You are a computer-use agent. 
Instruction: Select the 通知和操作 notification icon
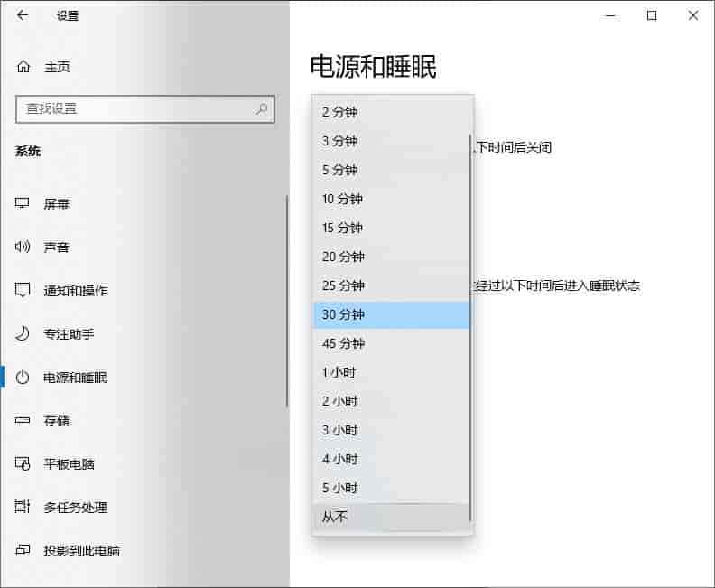click(23, 290)
